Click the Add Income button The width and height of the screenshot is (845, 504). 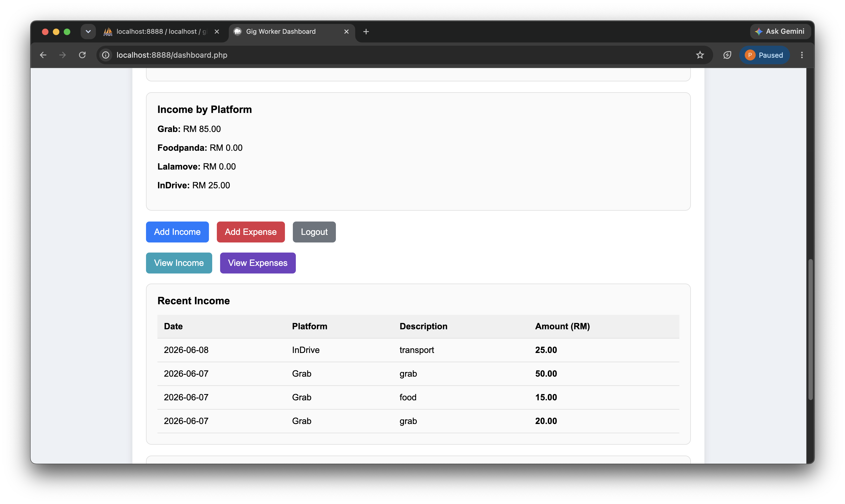point(177,232)
